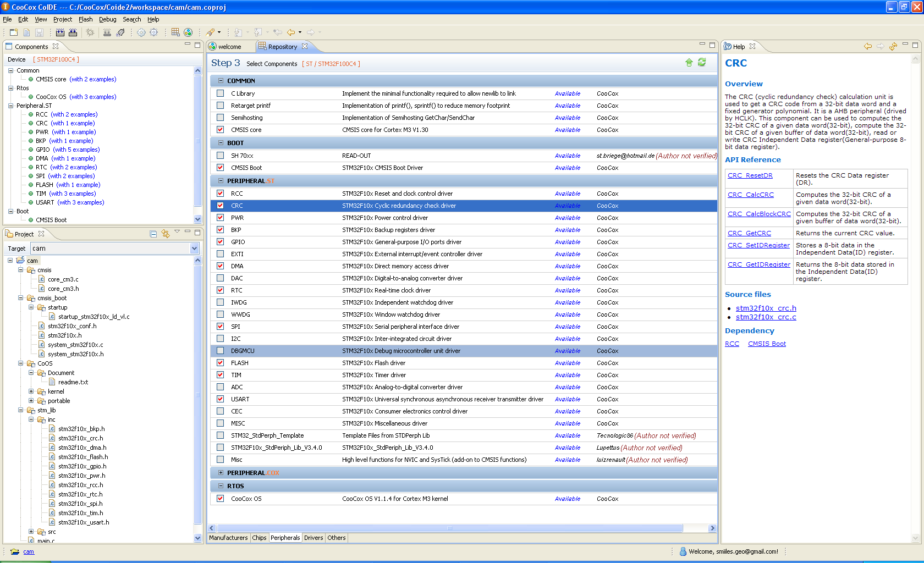Image resolution: width=924 pixels, height=563 pixels.
Task: Collapse the BOOT section in Repository
Action: [221, 143]
